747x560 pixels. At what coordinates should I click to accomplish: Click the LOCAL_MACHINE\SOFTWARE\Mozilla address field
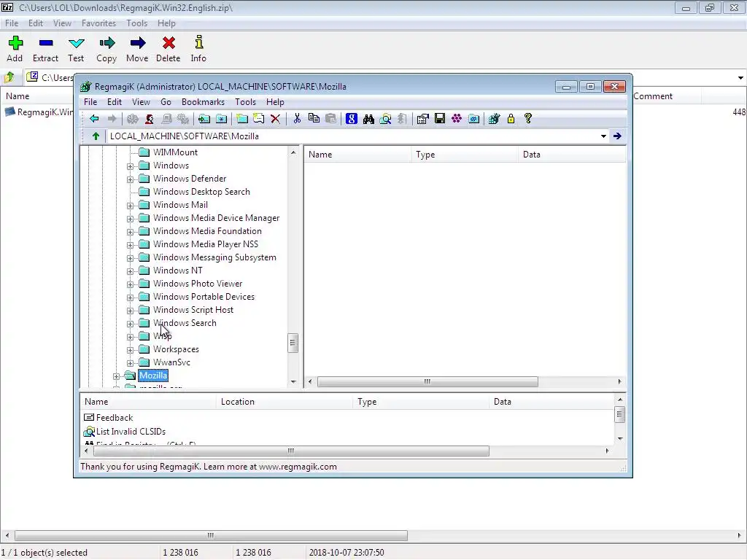(352, 136)
